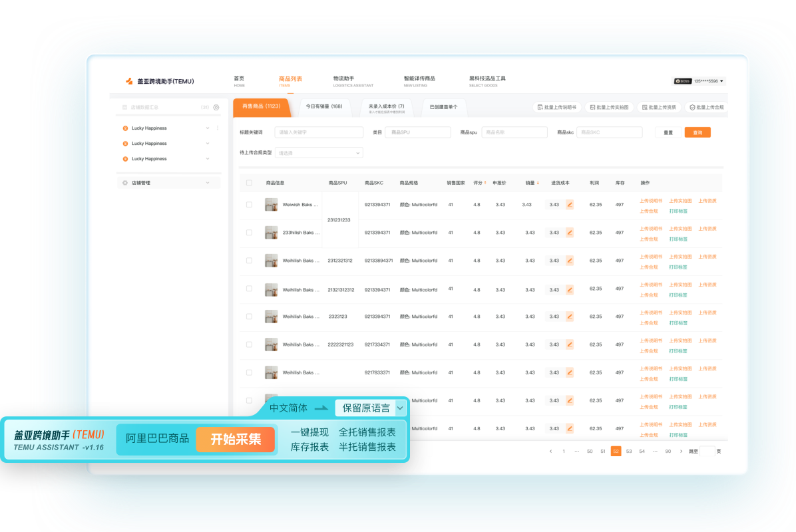
Task: Click the 标题关键词 keyword input field
Action: [319, 132]
